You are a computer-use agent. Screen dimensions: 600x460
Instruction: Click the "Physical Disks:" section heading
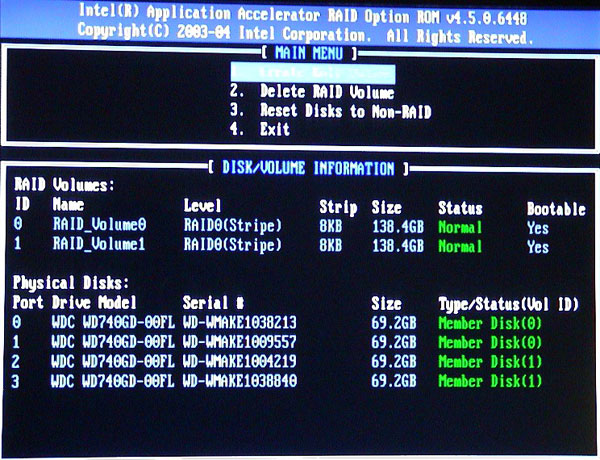point(71,283)
